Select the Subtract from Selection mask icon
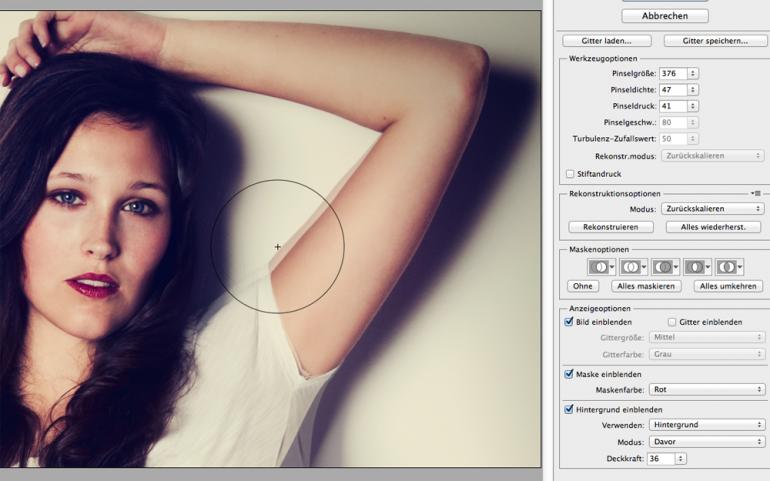The image size is (770, 481). coord(665,267)
